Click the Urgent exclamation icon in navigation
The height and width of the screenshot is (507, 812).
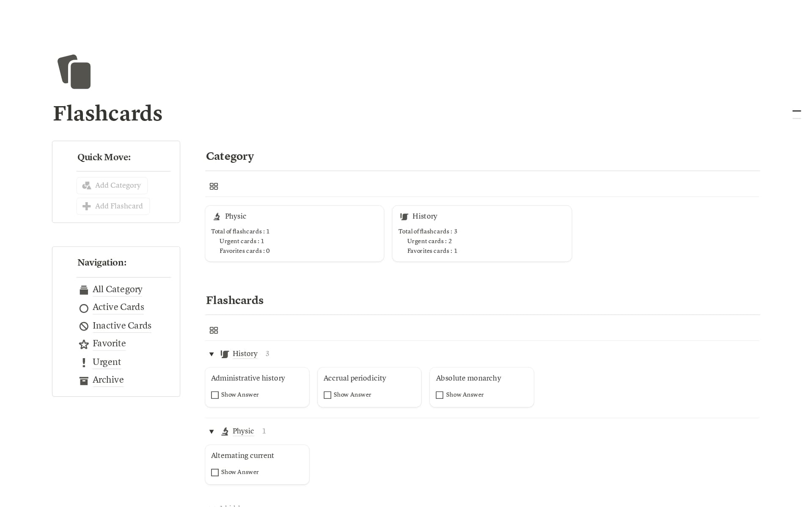(83, 362)
